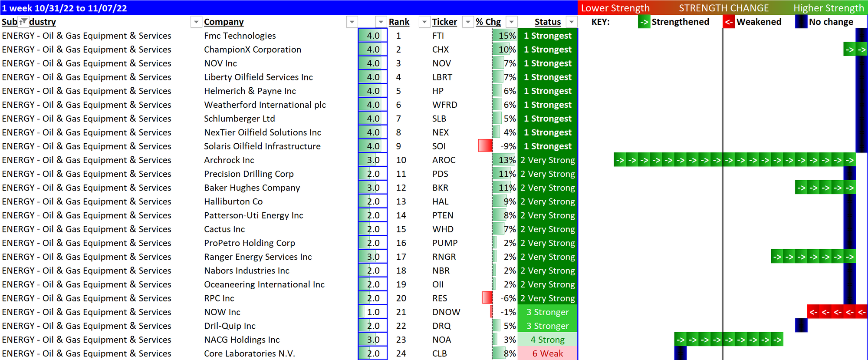Click the '2 Very Strong' status for Halliburton
Screen dimensions: 868x360
(548, 201)
